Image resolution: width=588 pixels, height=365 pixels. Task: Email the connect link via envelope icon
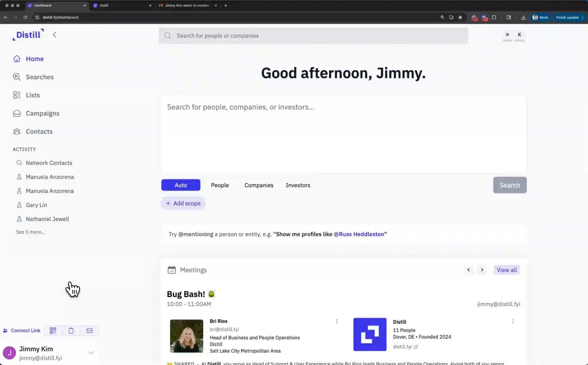click(90, 331)
